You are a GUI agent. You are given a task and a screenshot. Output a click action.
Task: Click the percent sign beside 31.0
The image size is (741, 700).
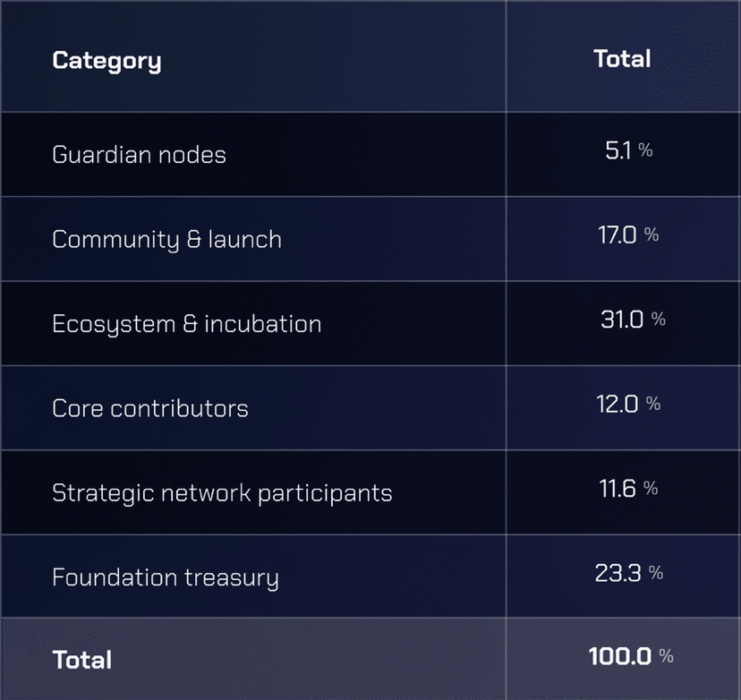coord(659,320)
